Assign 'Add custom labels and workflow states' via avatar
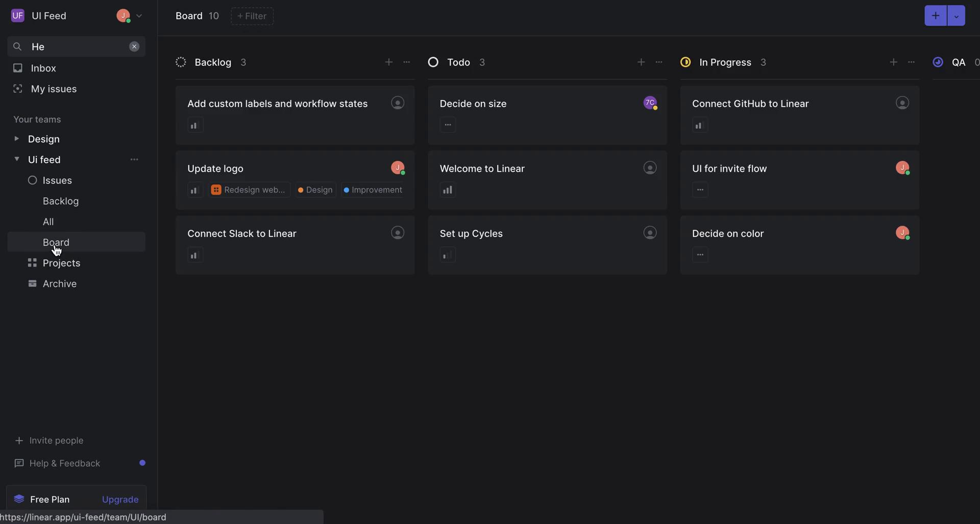 398,103
